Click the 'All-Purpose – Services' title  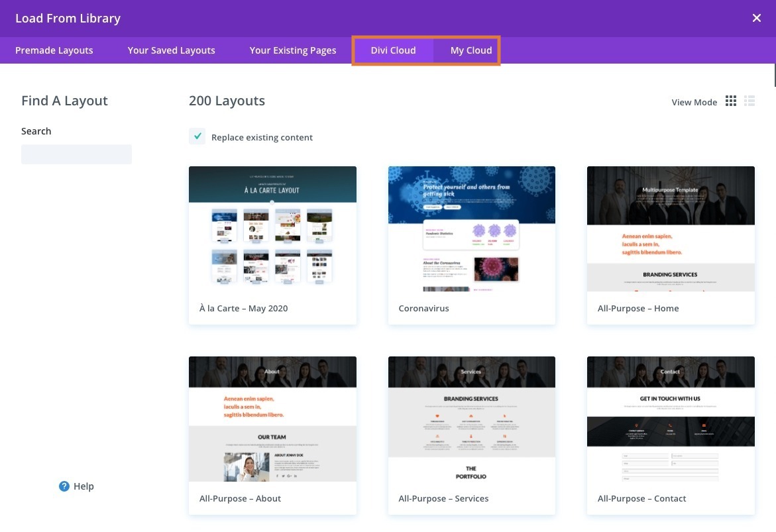[443, 498]
